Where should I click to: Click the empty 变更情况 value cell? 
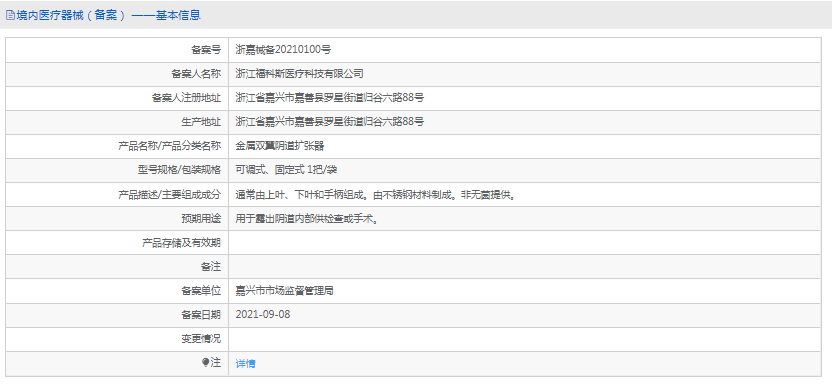click(x=525, y=339)
